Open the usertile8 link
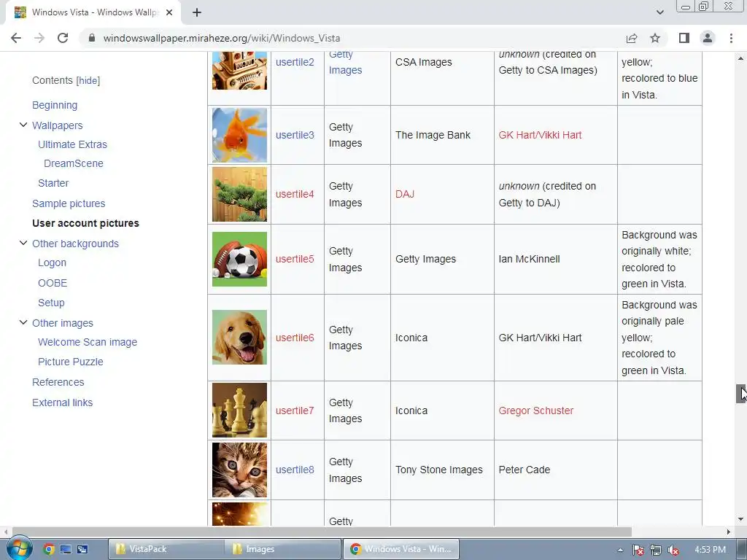 295,470
